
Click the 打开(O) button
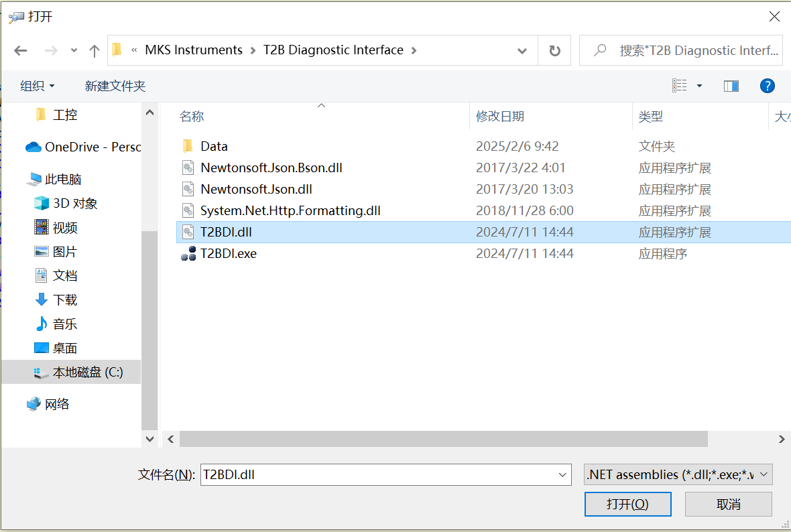pos(627,504)
